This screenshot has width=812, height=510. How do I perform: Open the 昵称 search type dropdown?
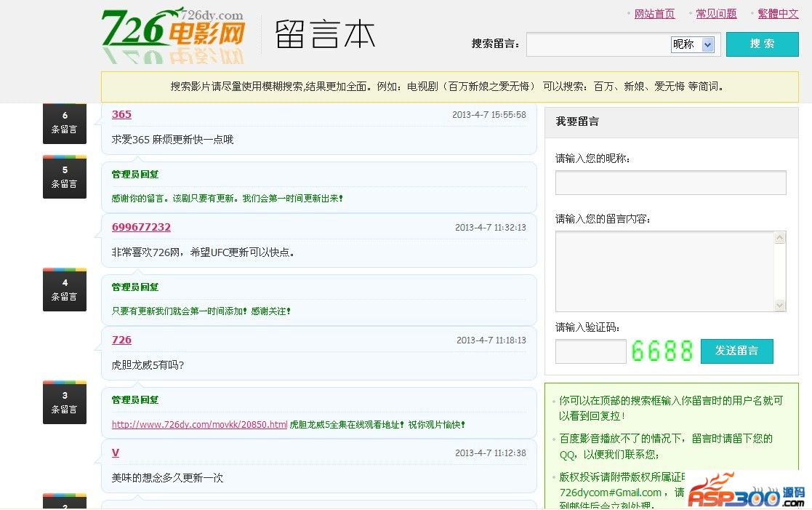pos(692,44)
